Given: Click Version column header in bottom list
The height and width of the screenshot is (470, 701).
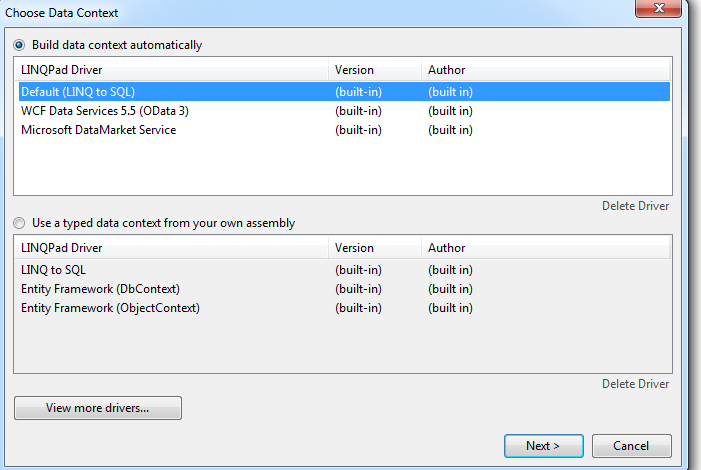Looking at the screenshot, I should (x=375, y=248).
